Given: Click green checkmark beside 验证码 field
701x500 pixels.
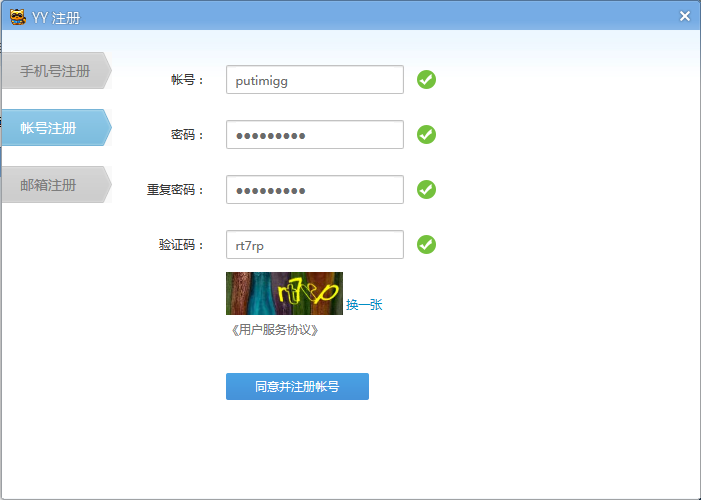Looking at the screenshot, I should pos(426,245).
